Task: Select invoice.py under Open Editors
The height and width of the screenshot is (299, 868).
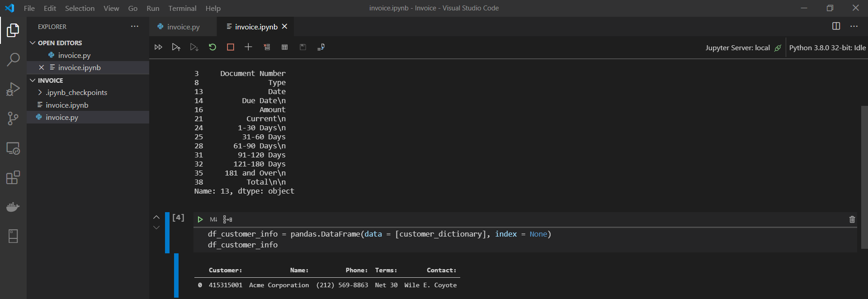Action: pos(88,55)
